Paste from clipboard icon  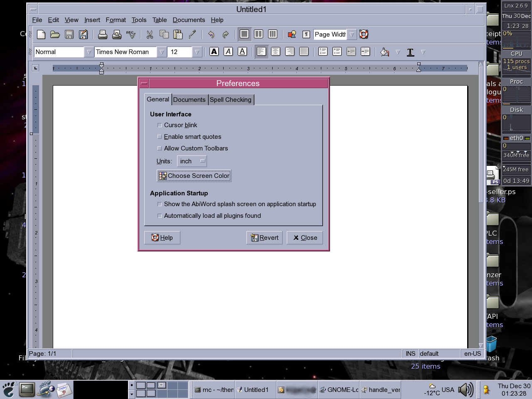coord(178,34)
